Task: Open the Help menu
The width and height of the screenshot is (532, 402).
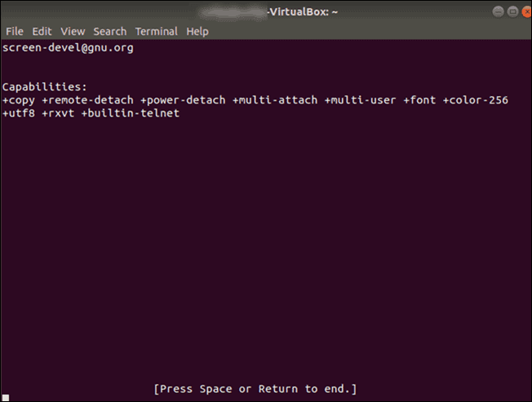Action: [x=197, y=32]
